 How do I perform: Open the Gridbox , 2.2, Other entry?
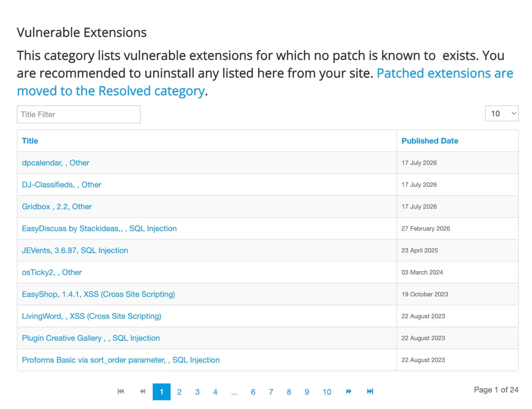pyautogui.click(x=57, y=207)
